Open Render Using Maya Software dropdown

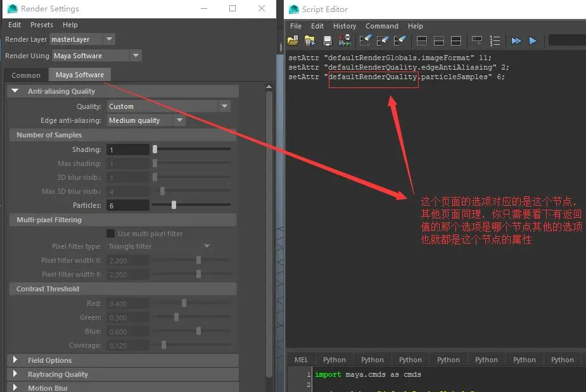tap(96, 56)
